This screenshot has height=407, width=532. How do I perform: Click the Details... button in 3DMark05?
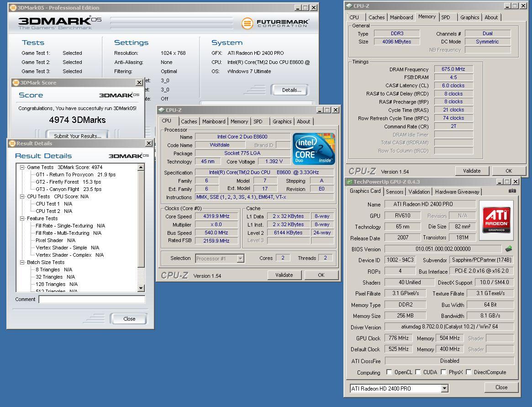pos(291,90)
